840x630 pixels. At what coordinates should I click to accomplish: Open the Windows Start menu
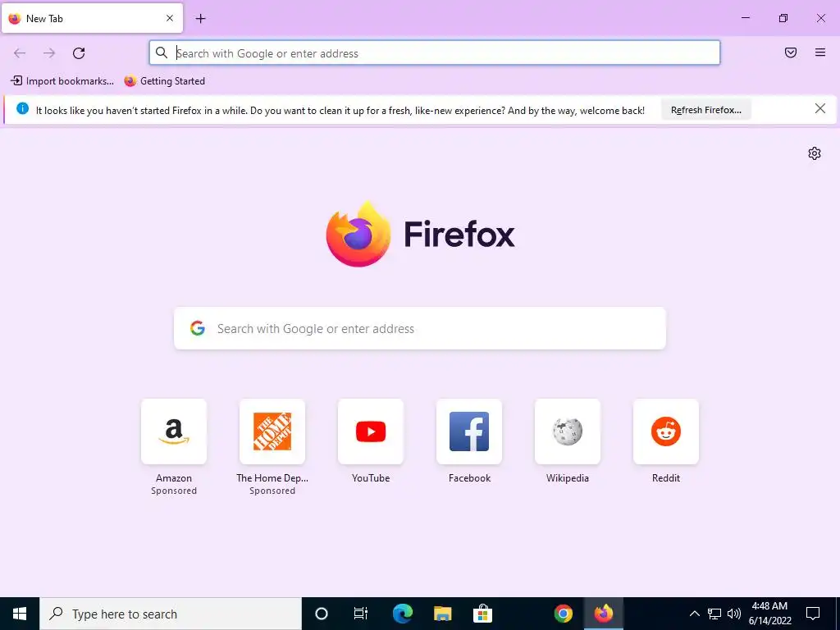(20, 614)
